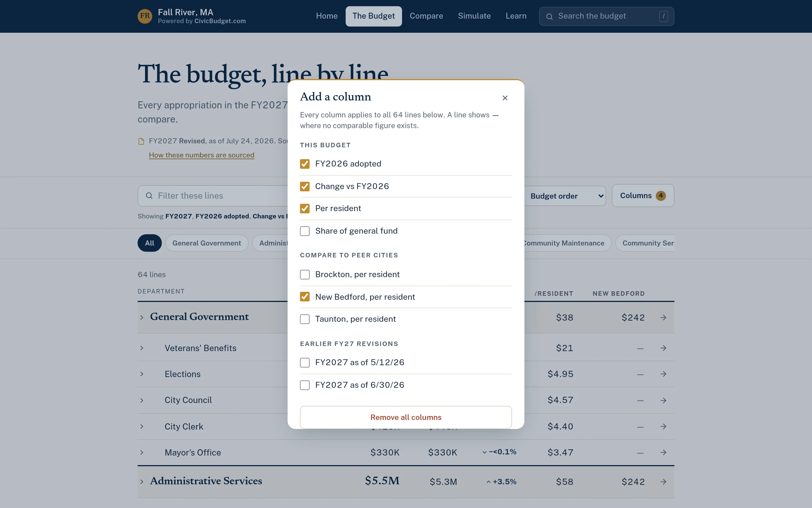Screen dimensions: 812x508
Task: Open Mayor's Office detail arrow
Action: [x=663, y=453]
